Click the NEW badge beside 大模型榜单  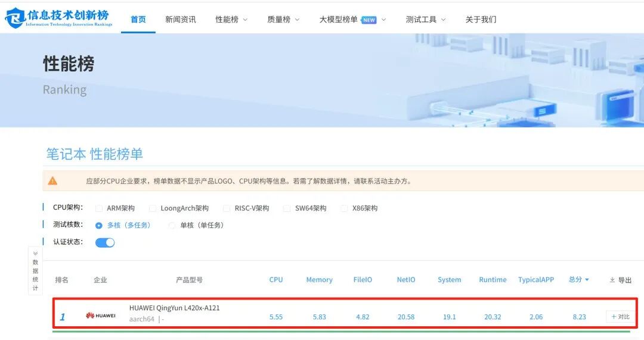[369, 20]
